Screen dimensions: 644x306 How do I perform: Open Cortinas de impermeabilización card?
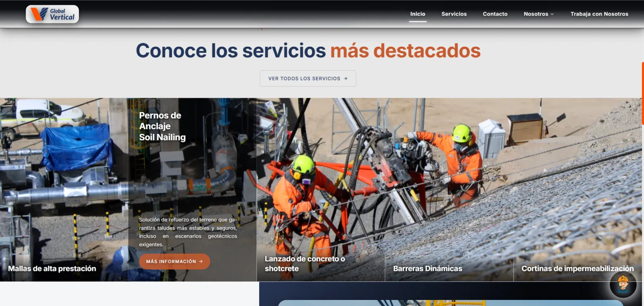click(x=578, y=190)
